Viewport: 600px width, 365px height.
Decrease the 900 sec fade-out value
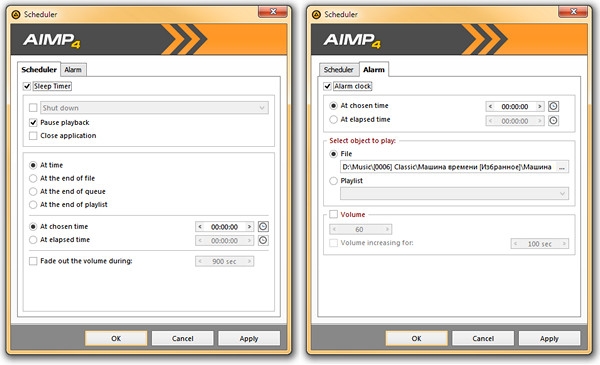[200, 261]
